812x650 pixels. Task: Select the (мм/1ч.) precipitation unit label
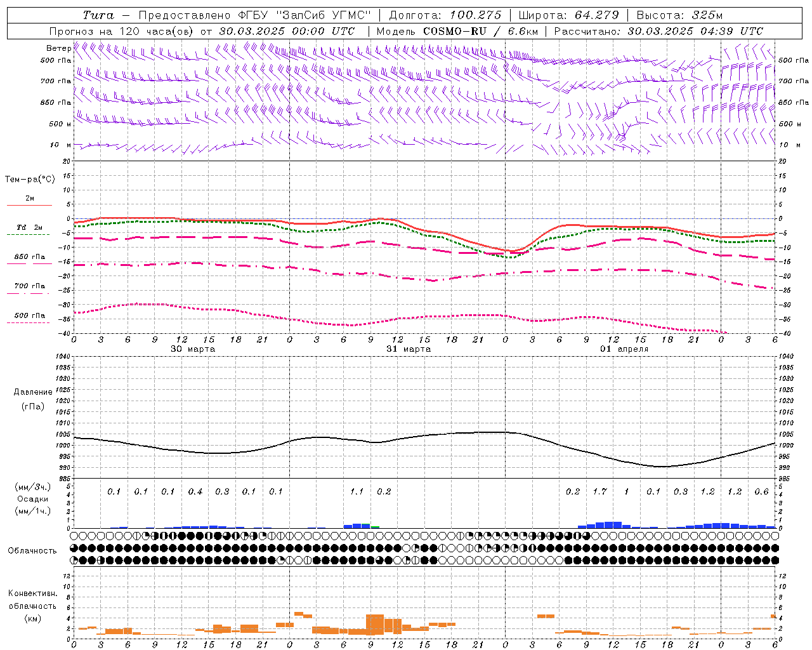tap(33, 511)
